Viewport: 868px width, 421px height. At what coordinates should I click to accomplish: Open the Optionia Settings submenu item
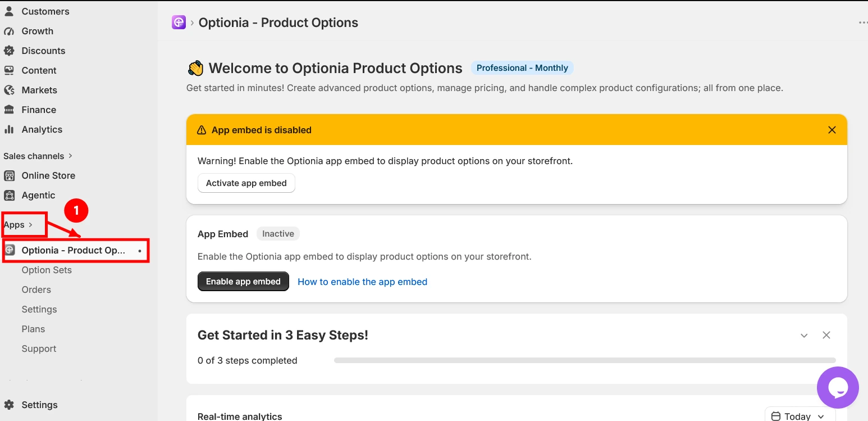click(39, 309)
